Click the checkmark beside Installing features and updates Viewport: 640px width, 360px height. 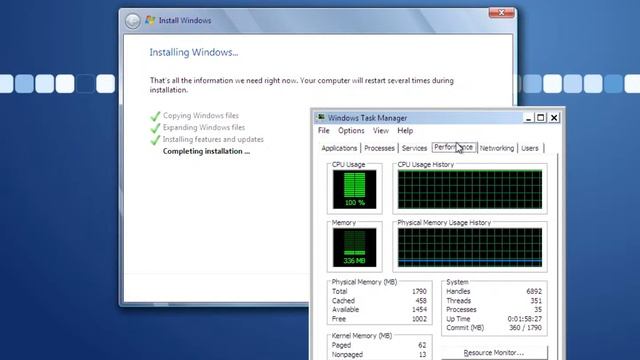click(x=155, y=140)
